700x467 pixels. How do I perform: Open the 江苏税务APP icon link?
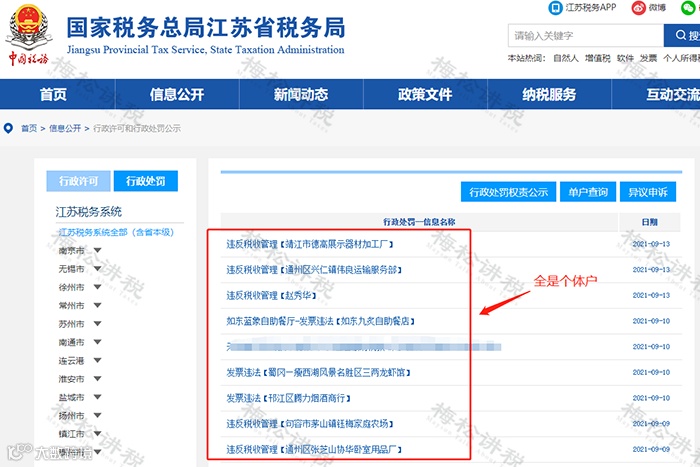tap(555, 8)
